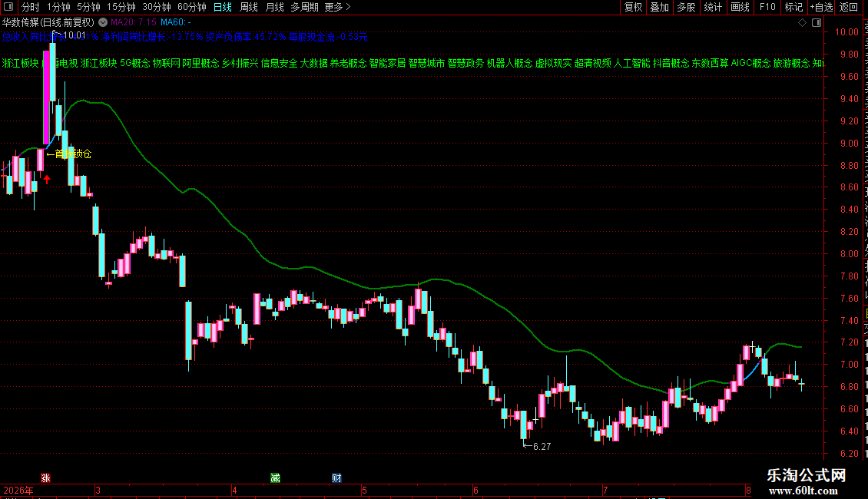Switch to the 月线 monthly chart

[x=274, y=7]
